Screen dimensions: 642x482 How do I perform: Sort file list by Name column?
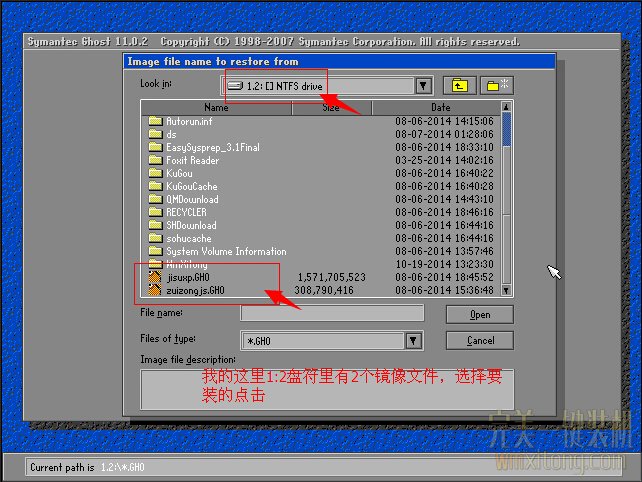(216, 107)
